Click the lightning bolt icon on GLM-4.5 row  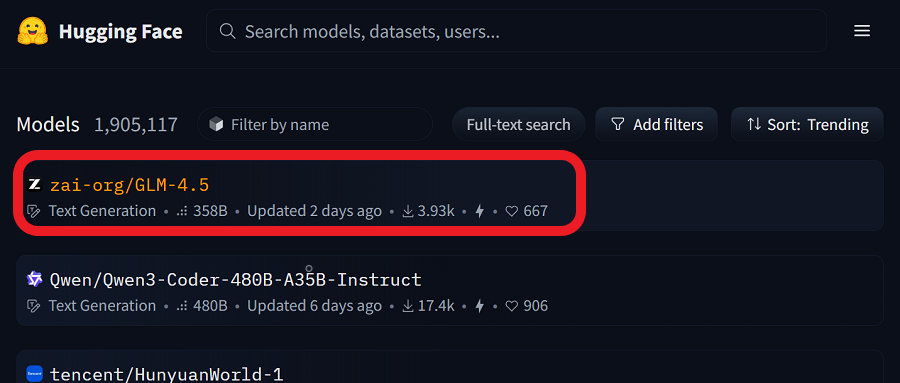point(480,211)
